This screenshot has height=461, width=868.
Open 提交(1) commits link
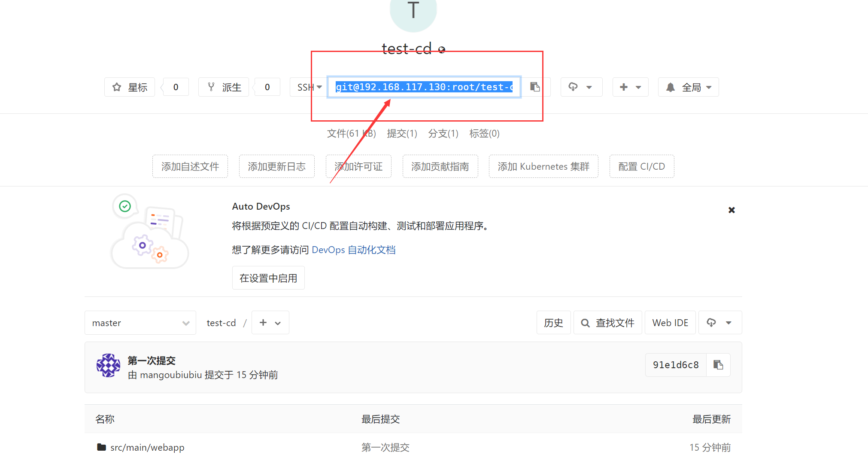point(402,134)
